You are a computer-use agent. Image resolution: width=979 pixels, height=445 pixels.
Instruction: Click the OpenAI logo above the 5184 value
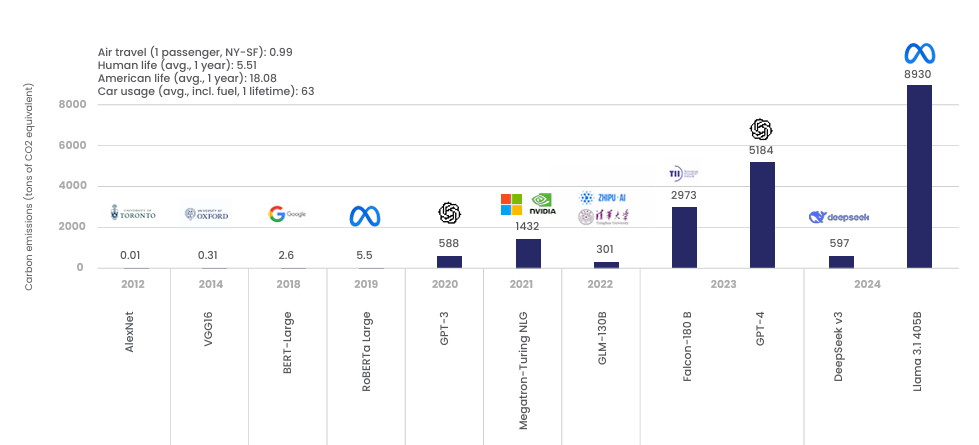761,129
